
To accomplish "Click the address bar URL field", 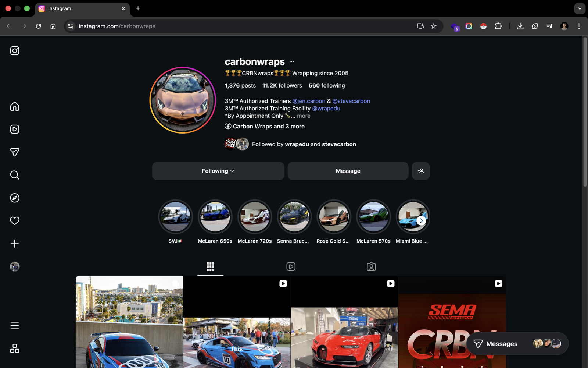I will tap(243, 26).
